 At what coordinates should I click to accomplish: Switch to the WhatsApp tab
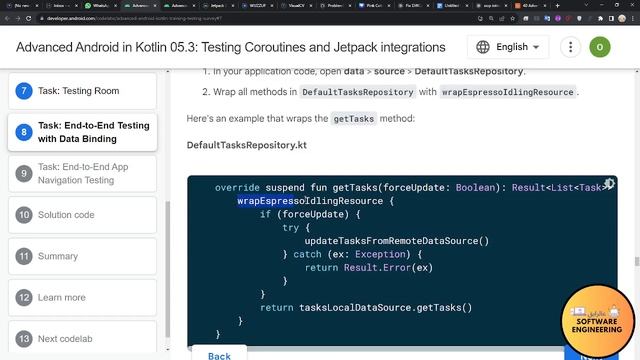coord(100,6)
